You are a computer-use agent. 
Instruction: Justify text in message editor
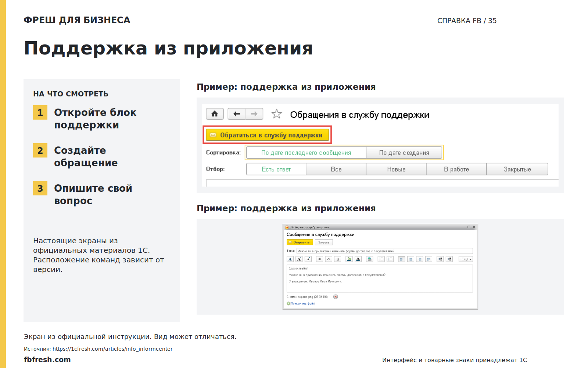tap(429, 259)
